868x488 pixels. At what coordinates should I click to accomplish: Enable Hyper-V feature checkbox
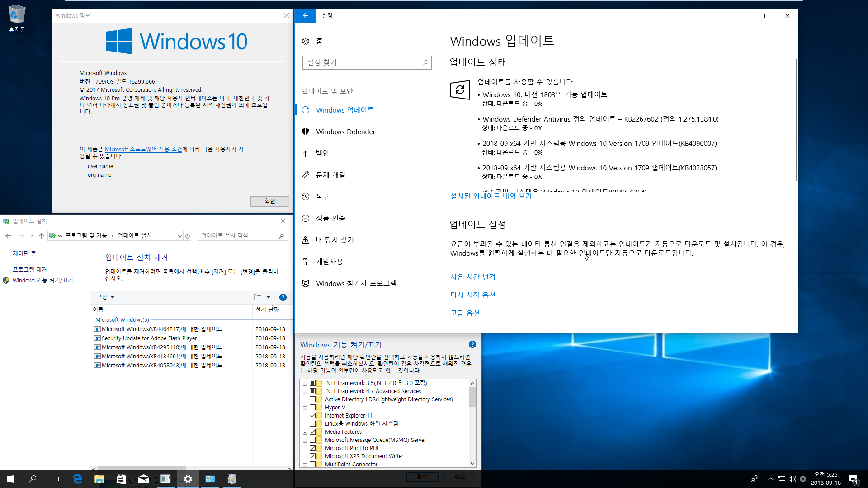[x=312, y=408]
